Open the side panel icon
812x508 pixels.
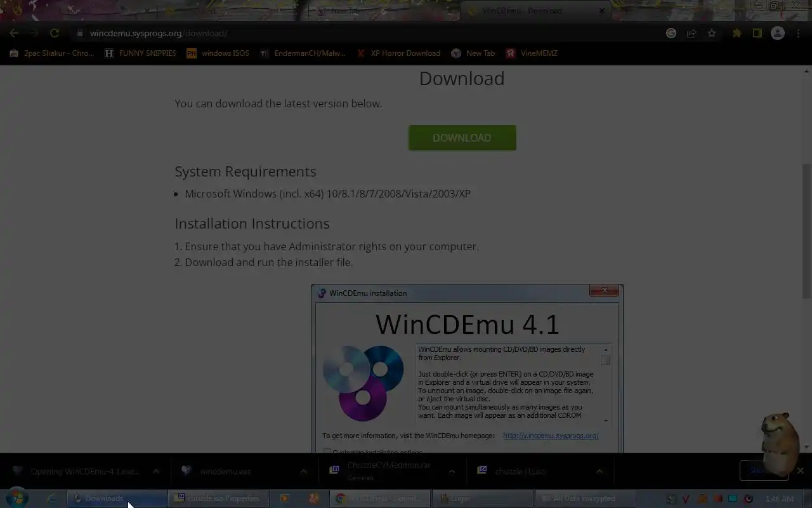757,33
